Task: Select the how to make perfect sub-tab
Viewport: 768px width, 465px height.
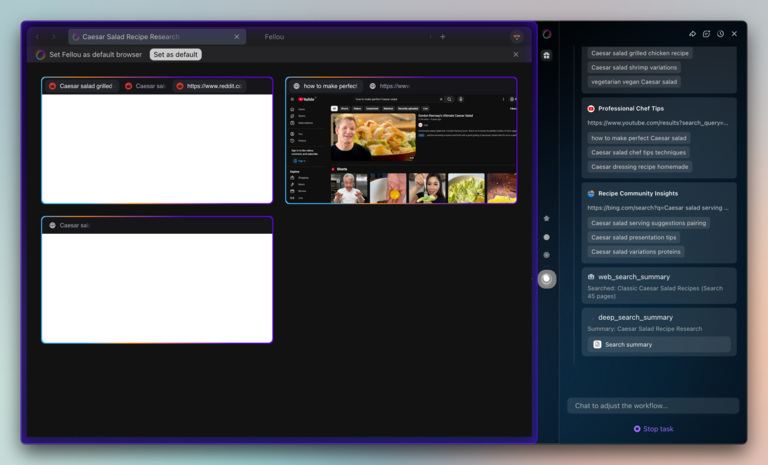Action: click(326, 86)
